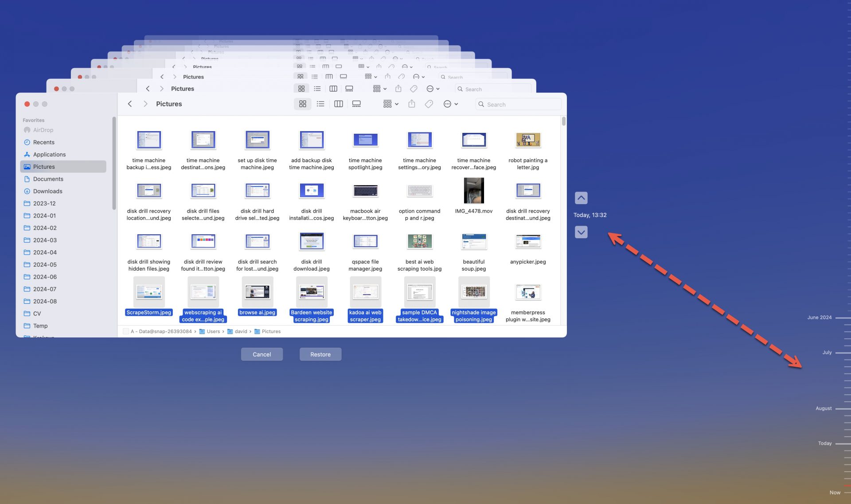Open the Downloads sidebar item

[47, 191]
